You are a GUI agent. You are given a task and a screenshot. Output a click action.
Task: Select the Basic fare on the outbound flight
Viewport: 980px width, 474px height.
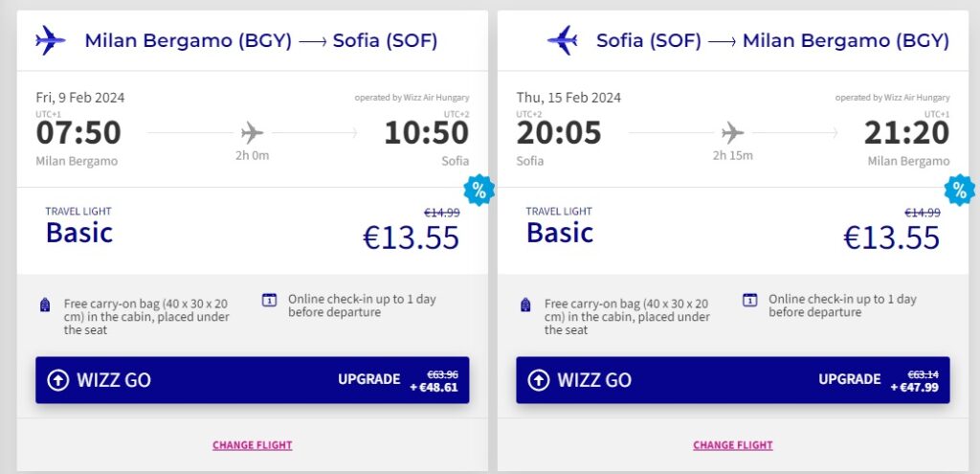coord(79,233)
